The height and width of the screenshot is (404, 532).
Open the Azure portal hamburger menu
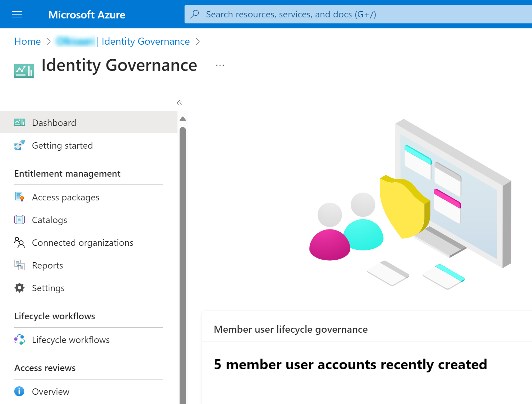pyautogui.click(x=17, y=14)
